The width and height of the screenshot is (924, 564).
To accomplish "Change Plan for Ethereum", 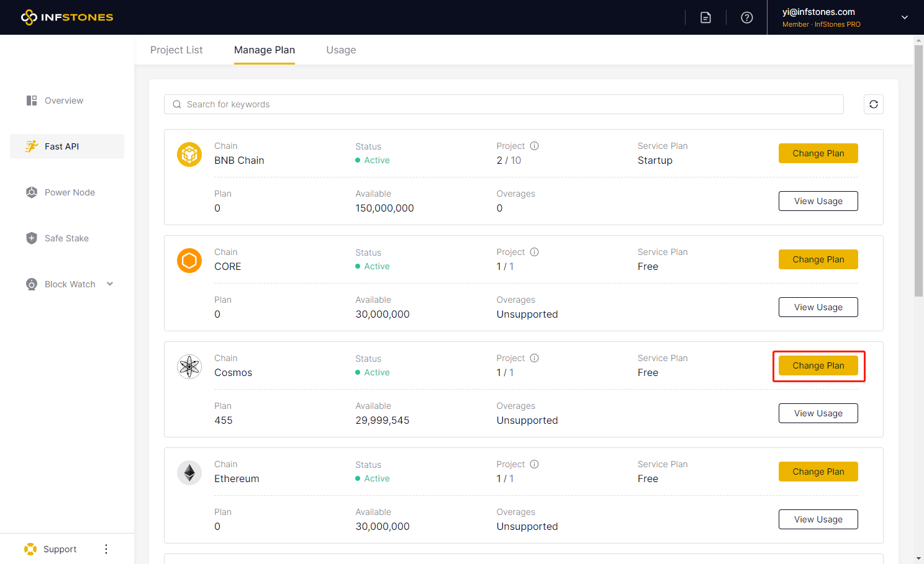I will (x=818, y=472).
